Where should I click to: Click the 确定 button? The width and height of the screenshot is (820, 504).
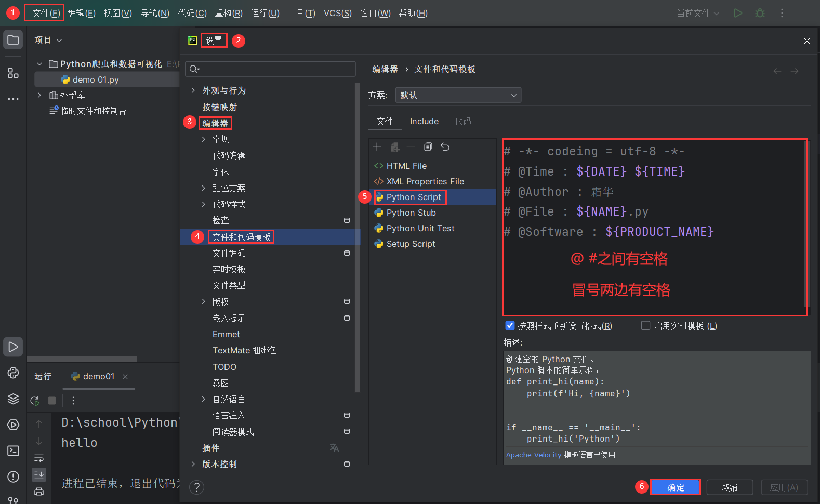pos(676,487)
